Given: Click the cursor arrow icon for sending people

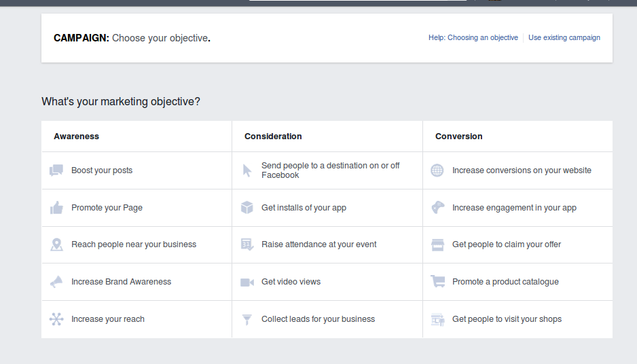Looking at the screenshot, I should (247, 170).
